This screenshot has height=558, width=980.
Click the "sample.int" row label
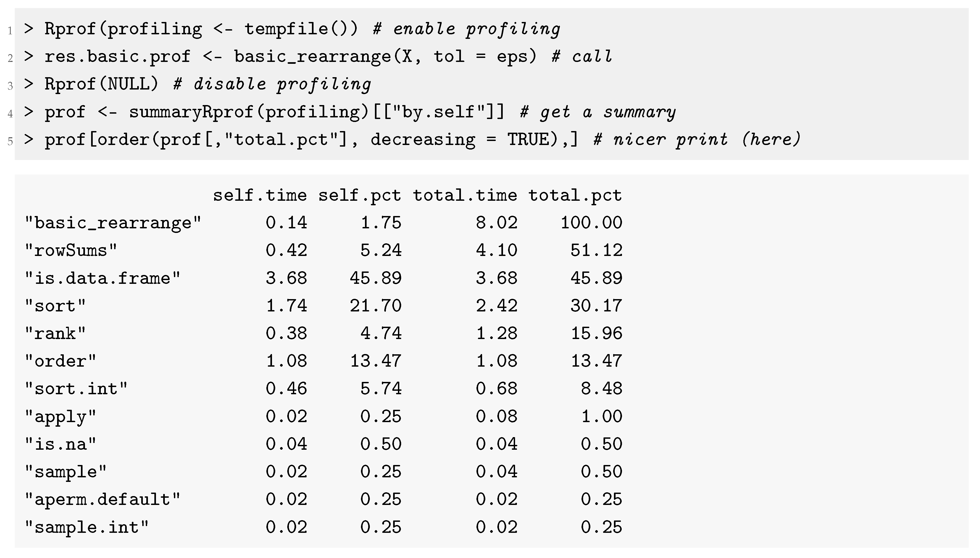[x=87, y=527]
